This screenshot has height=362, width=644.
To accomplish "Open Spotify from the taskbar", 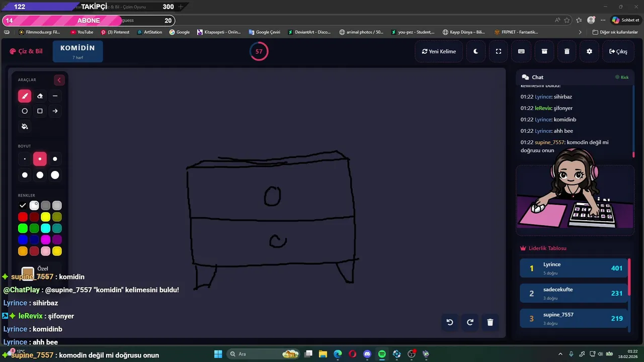I will click(382, 354).
